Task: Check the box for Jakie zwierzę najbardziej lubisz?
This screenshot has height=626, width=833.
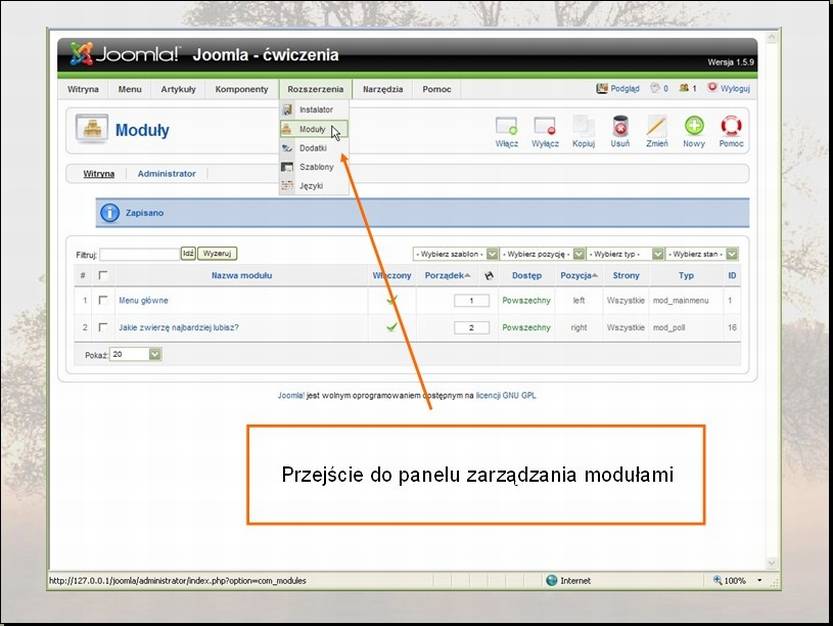Action: coord(103,327)
